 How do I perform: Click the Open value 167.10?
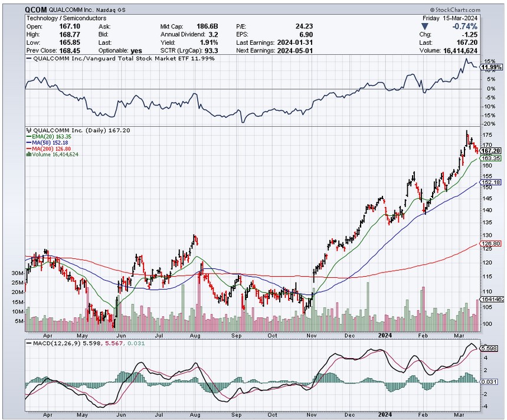[70, 27]
